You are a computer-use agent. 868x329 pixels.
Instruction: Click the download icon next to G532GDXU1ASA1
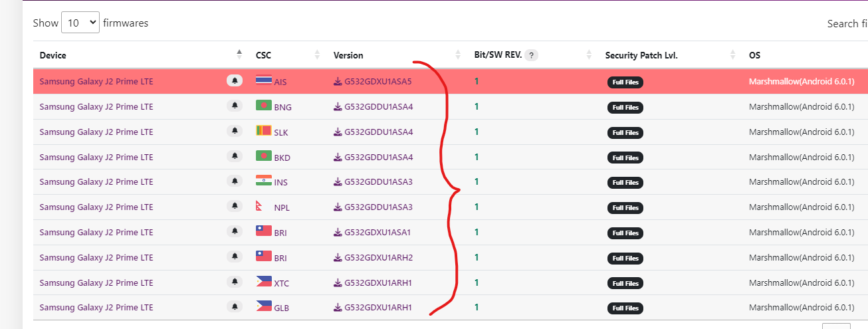pos(338,233)
